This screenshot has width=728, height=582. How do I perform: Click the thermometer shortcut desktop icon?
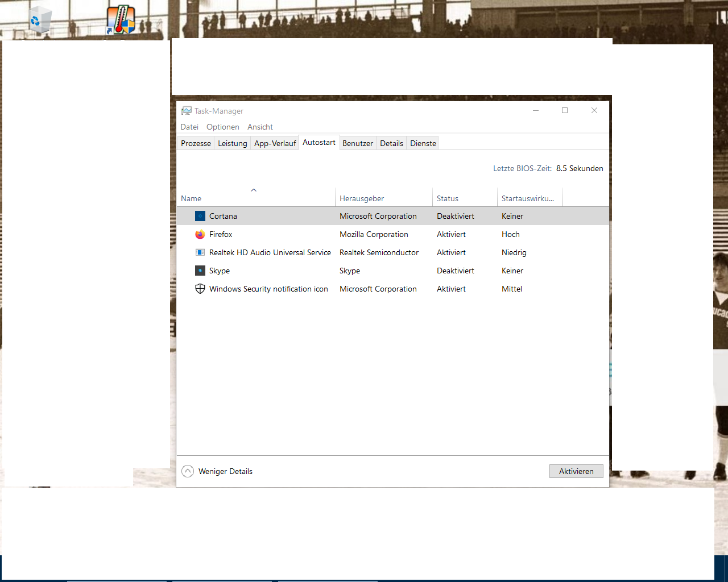pyautogui.click(x=121, y=20)
